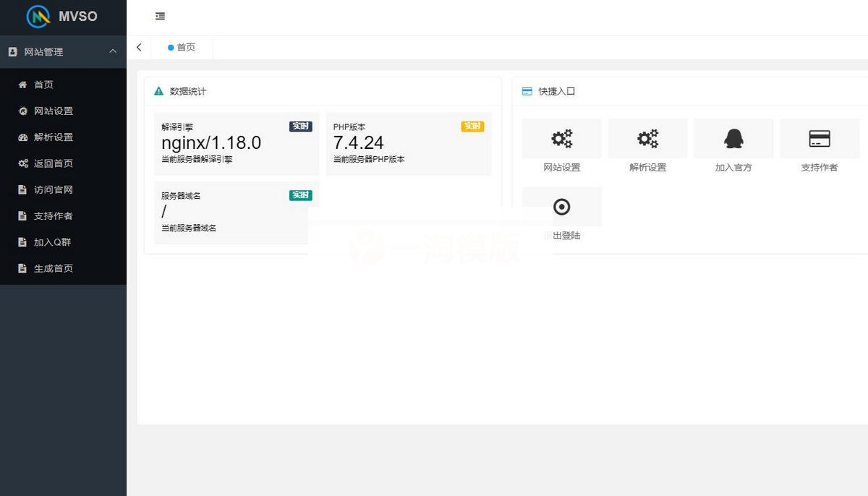This screenshot has height=496, width=868.
Task: Toggle the sidebar with the hamburger icon
Action: pyautogui.click(x=160, y=16)
